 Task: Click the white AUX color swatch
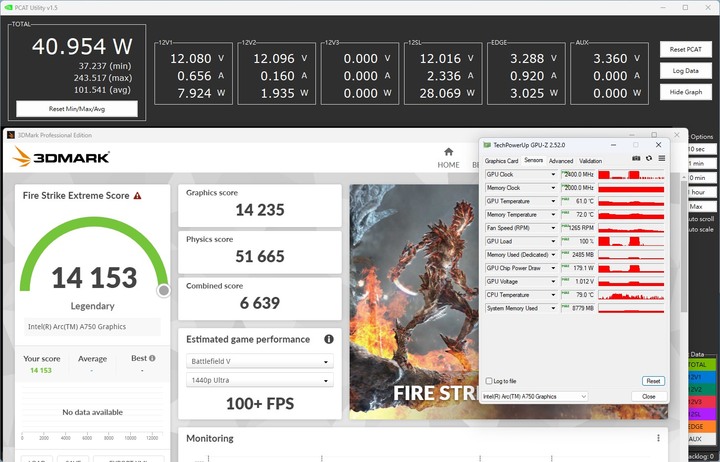click(x=702, y=439)
